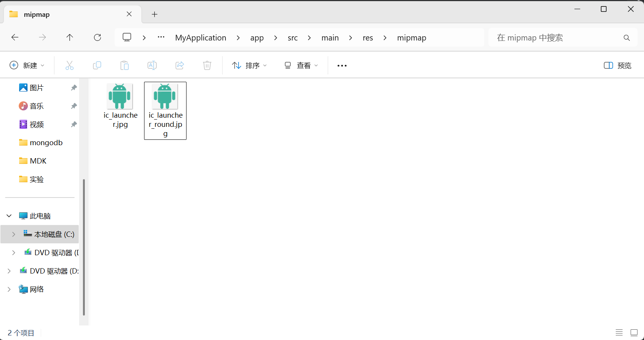Select the ic_launcher.jpg file

click(x=120, y=106)
